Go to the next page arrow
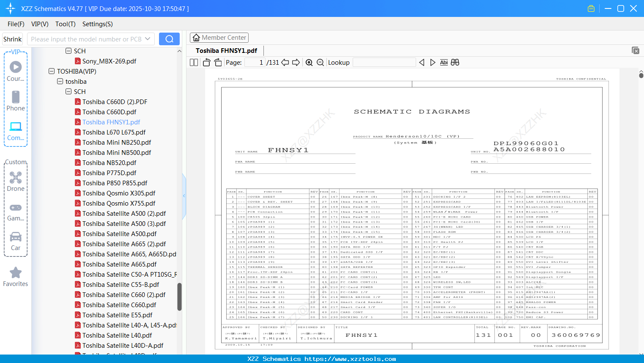The height and width of the screenshot is (363, 644). pyautogui.click(x=296, y=63)
